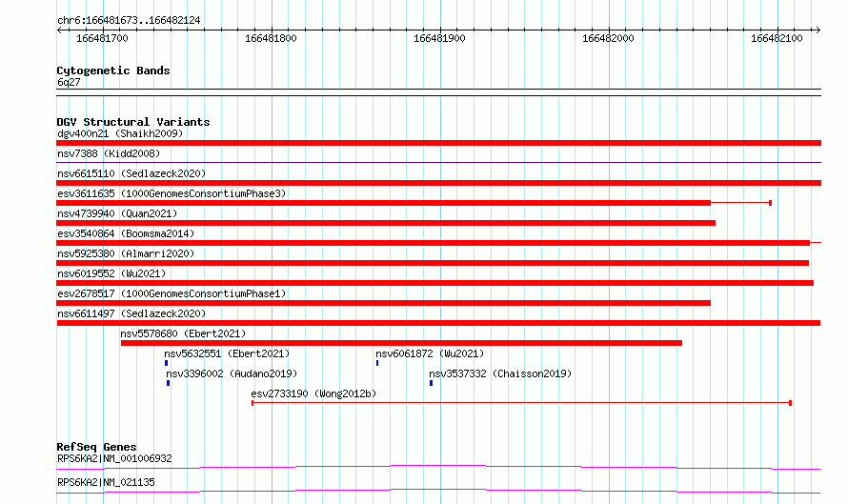Open nsv4739940 (Quan2021) variant label

(117, 213)
